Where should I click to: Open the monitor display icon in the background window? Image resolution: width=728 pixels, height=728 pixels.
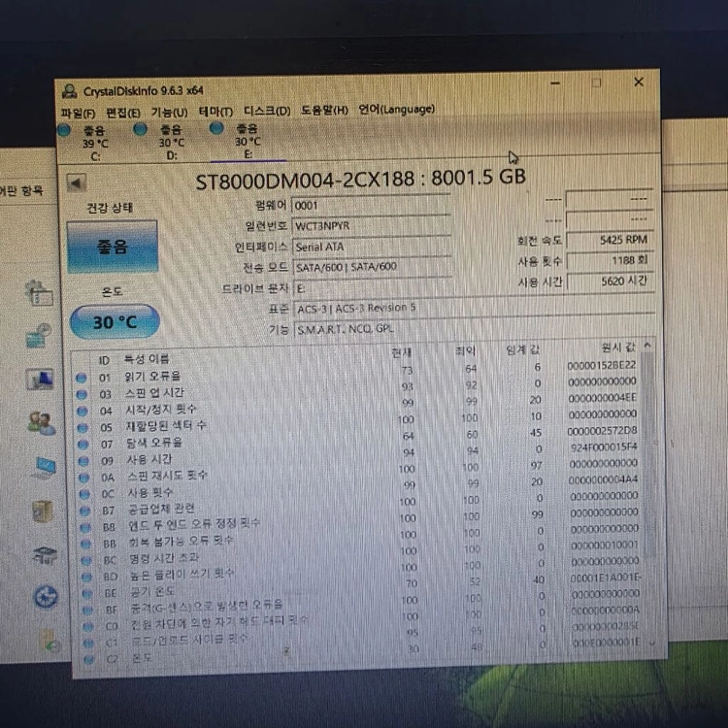click(40, 380)
